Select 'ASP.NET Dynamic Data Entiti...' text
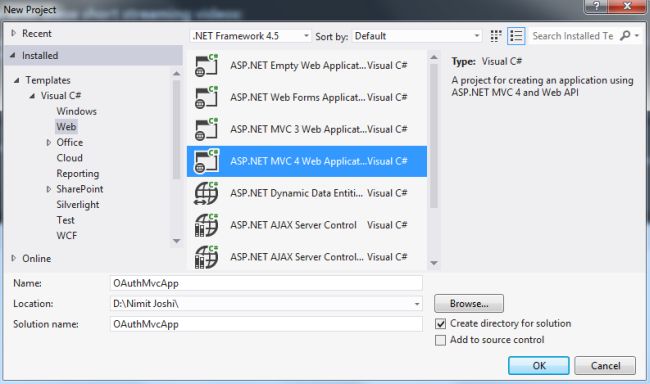The width and height of the screenshot is (650, 384). pyautogui.click(x=296, y=193)
